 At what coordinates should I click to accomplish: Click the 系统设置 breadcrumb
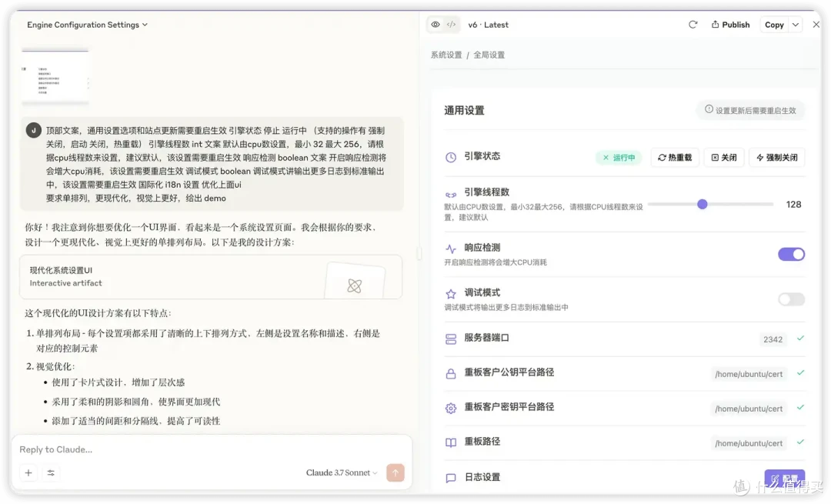point(446,55)
